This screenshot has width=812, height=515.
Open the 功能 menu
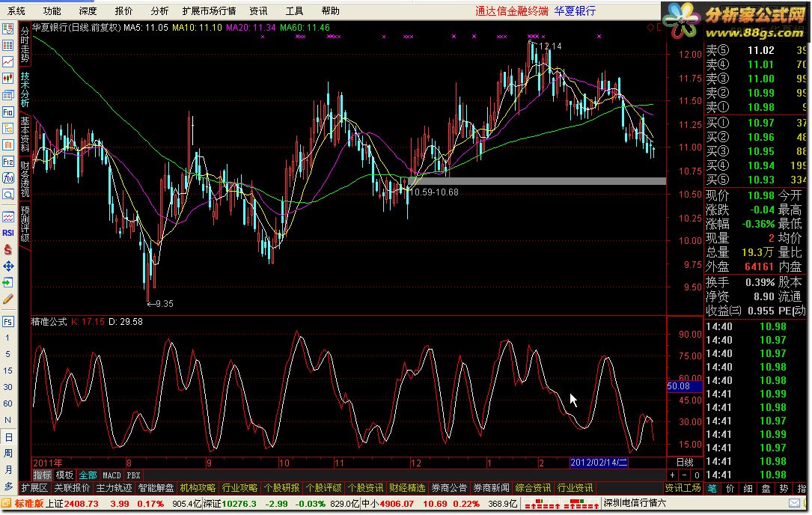pyautogui.click(x=52, y=11)
